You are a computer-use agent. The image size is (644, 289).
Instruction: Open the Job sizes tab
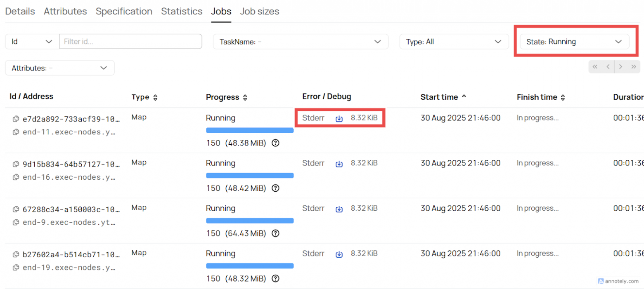259,12
